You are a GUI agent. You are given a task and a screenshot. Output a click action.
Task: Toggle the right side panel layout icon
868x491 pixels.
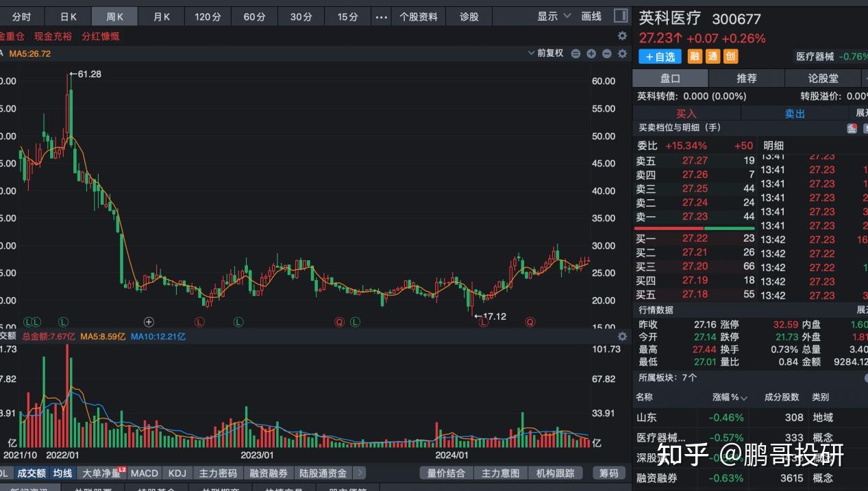[x=621, y=16]
